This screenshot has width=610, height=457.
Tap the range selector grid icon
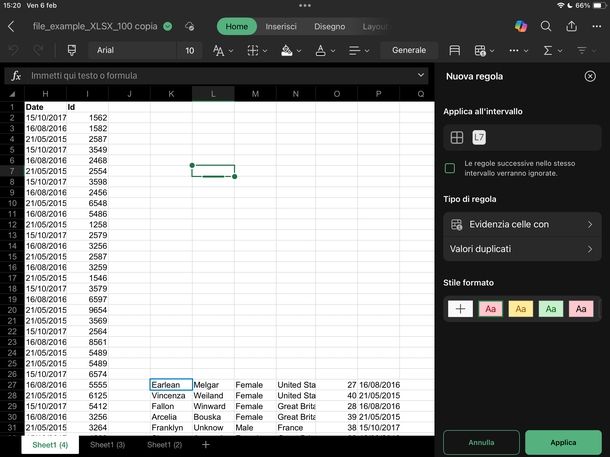[x=457, y=137]
